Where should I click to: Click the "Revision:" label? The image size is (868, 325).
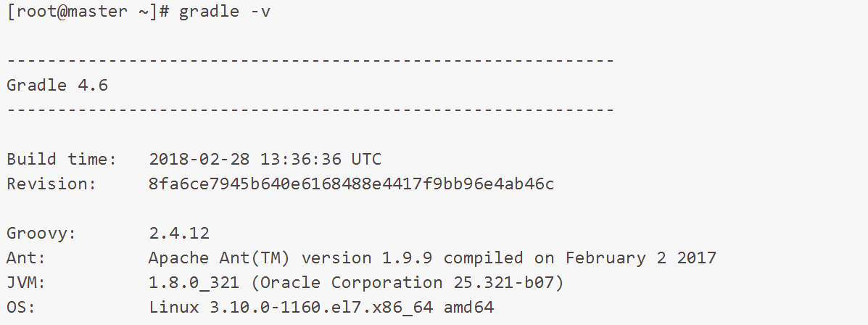(x=51, y=184)
